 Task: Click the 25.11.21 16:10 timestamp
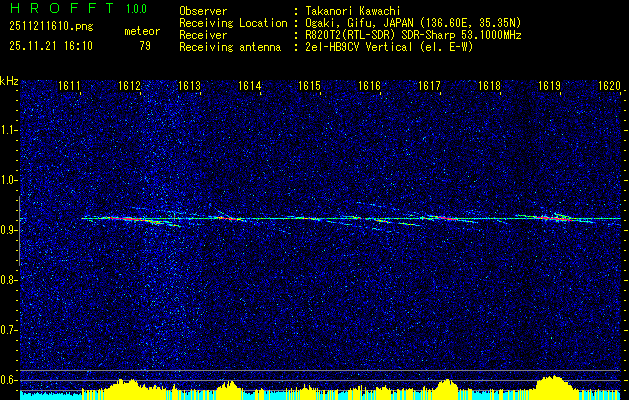pyautogui.click(x=50, y=45)
